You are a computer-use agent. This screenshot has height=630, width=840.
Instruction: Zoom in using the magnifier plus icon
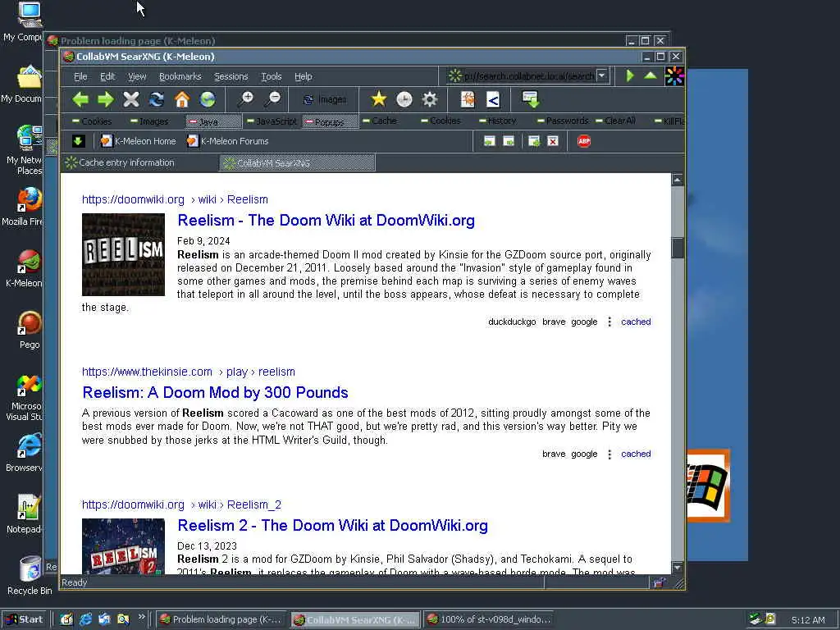click(245, 98)
